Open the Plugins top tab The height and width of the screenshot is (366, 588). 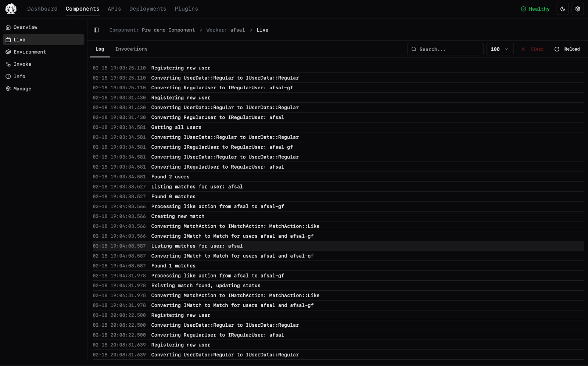point(186,9)
